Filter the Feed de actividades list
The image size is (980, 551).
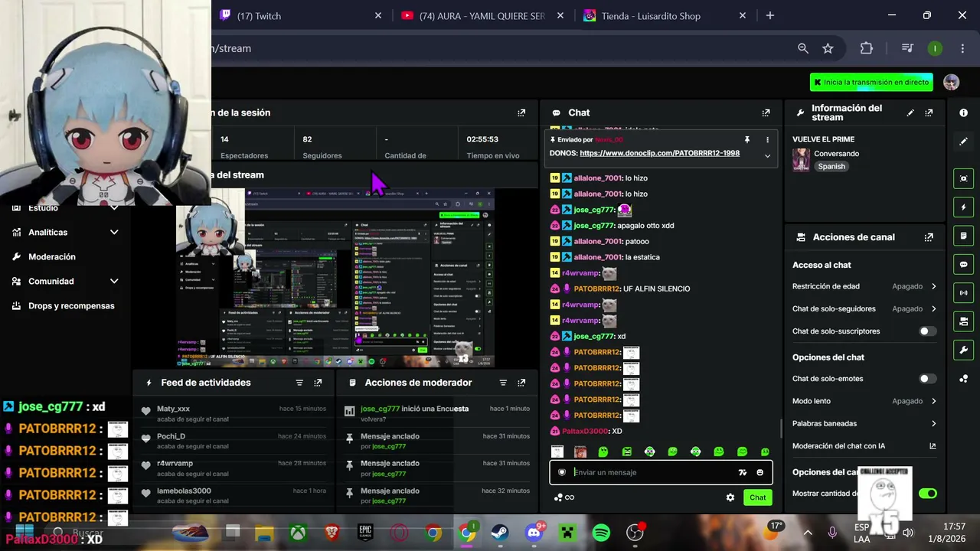(x=299, y=383)
